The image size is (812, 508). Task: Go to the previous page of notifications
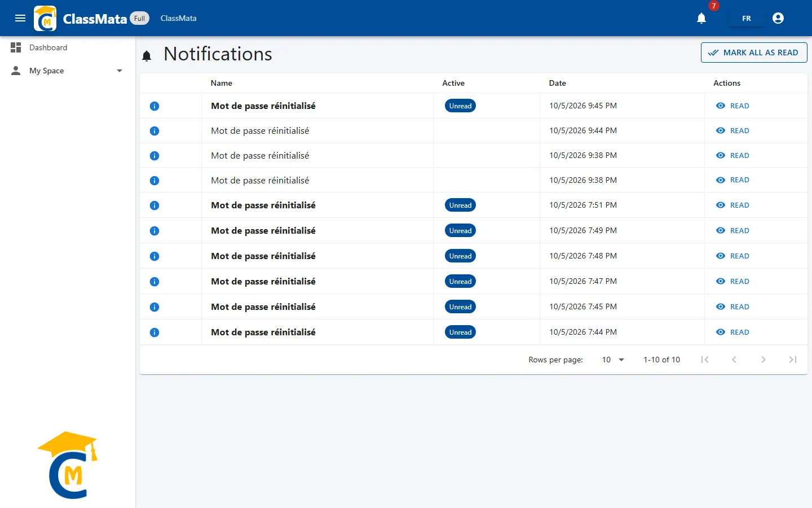(x=734, y=360)
